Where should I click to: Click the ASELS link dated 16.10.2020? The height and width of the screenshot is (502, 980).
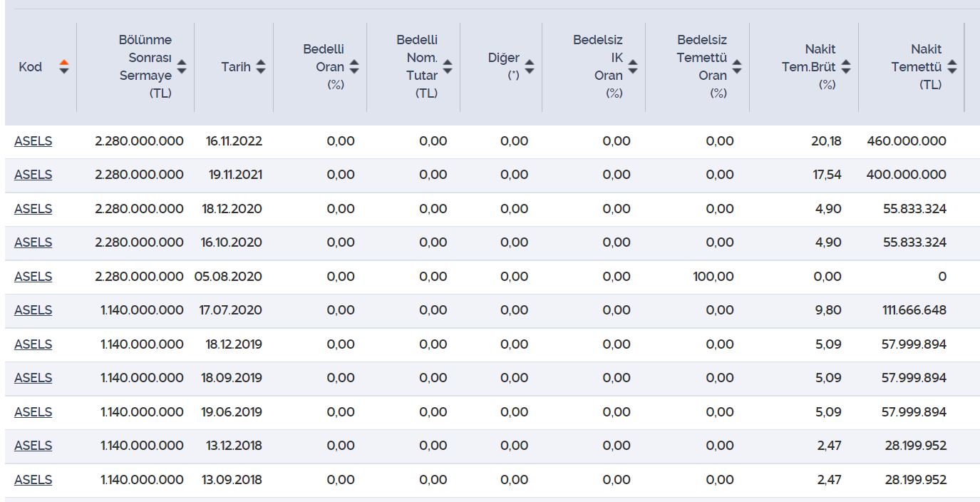[33, 242]
